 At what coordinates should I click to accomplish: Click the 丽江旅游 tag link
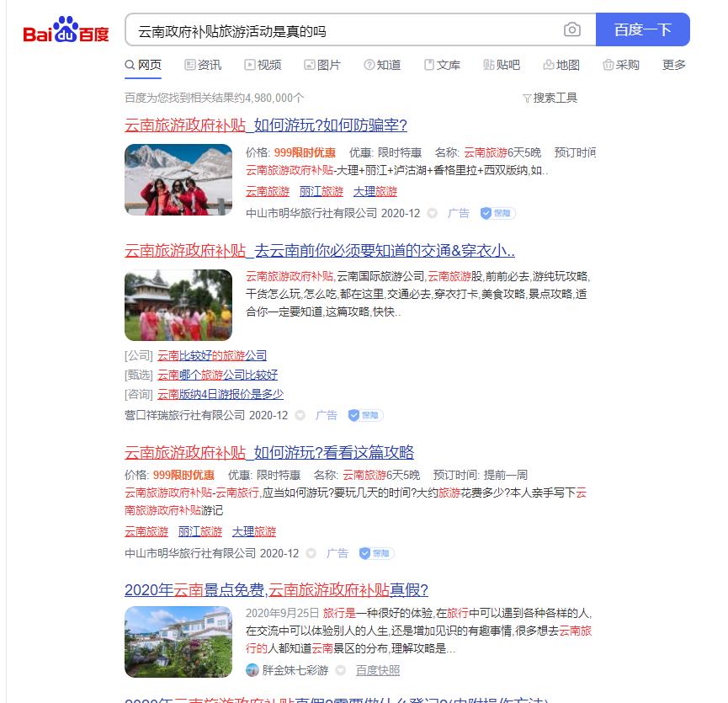pyautogui.click(x=321, y=191)
